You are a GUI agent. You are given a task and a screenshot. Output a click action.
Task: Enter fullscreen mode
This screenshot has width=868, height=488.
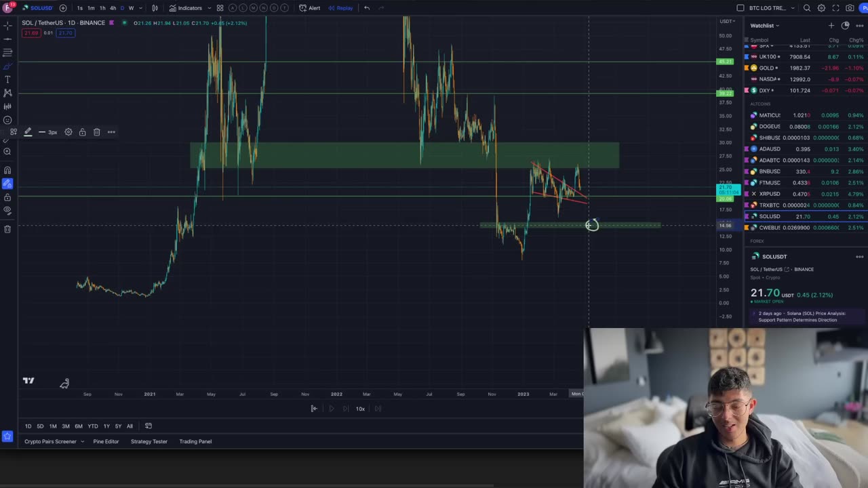pyautogui.click(x=835, y=8)
